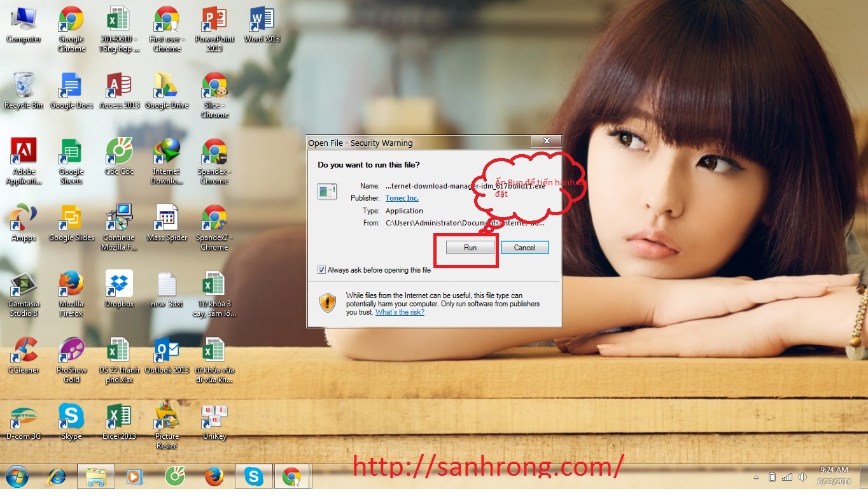This screenshot has height=498, width=868.
Task: Open Firefox from the taskbar
Action: pyautogui.click(x=214, y=476)
